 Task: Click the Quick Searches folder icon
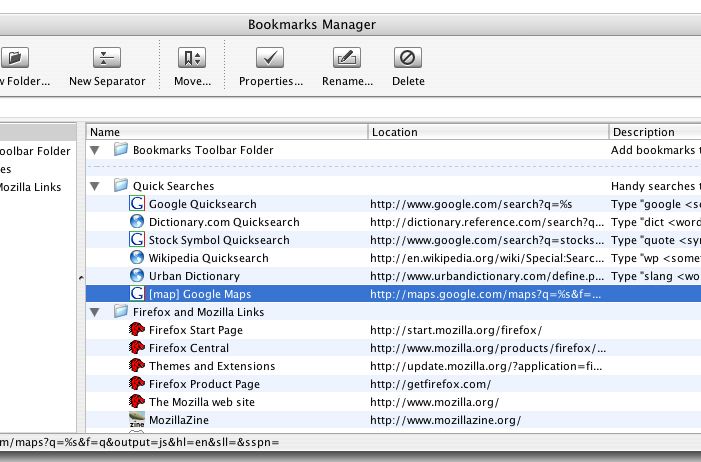coord(121,185)
